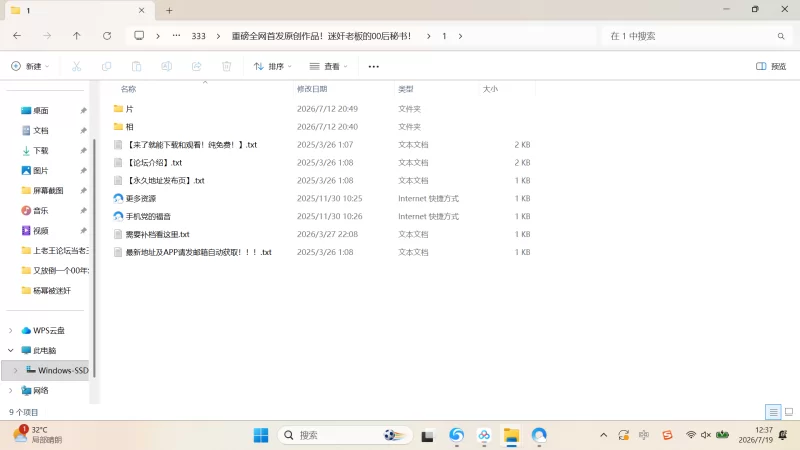Open 下载 in the sidebar
This screenshot has height=450, width=800.
pyautogui.click(x=41, y=151)
